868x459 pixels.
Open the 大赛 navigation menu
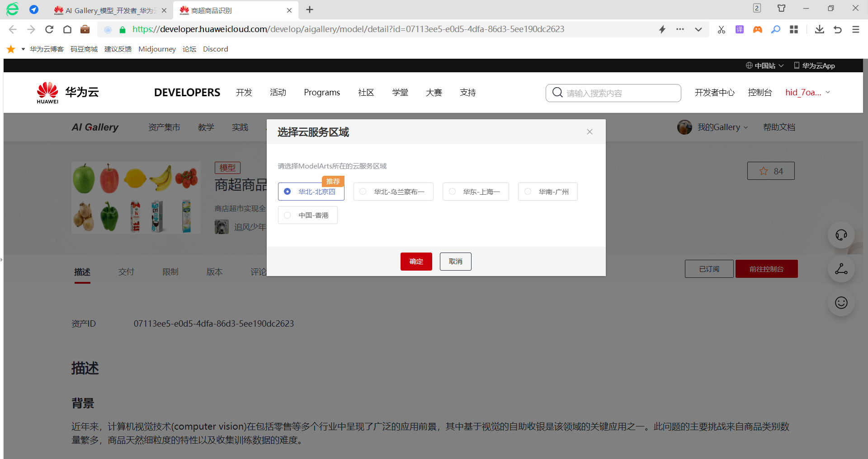[x=434, y=93]
